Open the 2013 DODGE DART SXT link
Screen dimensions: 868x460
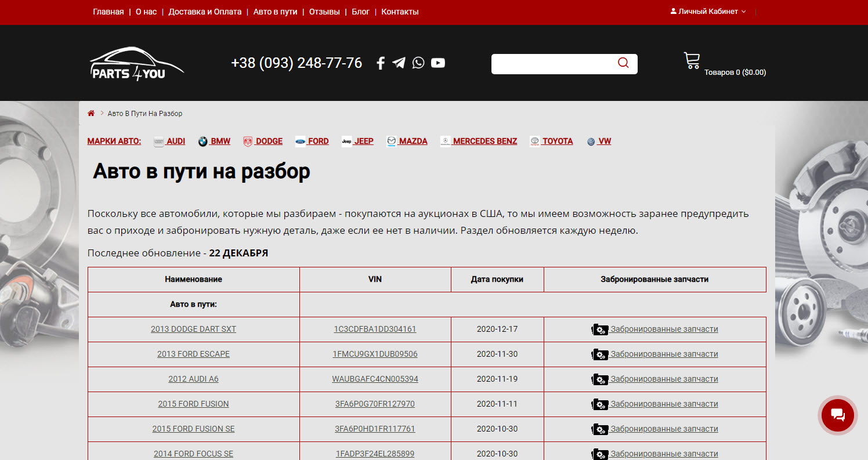(193, 329)
